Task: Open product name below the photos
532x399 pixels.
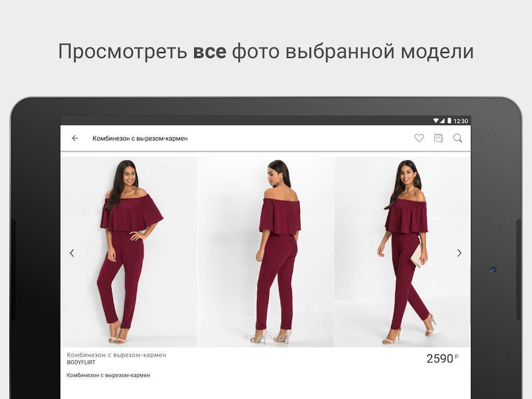Action: (117, 355)
